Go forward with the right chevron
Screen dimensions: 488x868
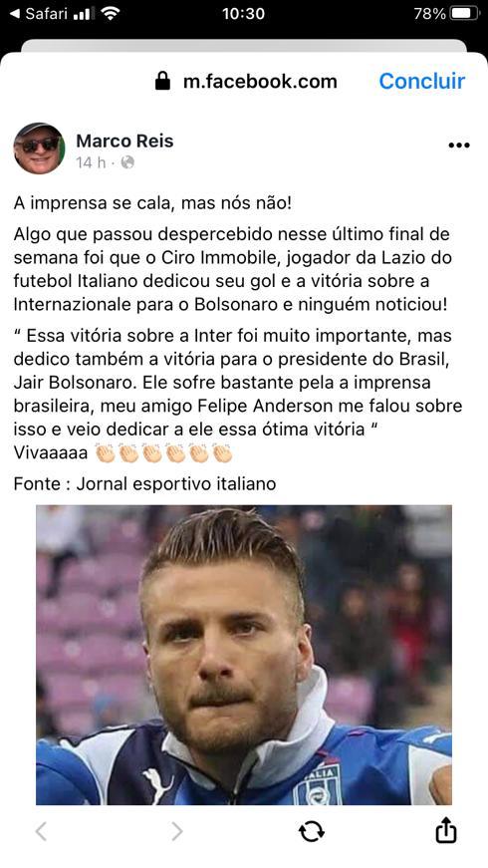[x=176, y=831]
